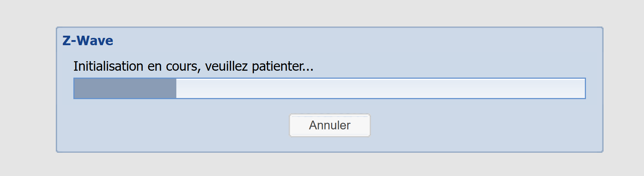The image size is (644, 176).
Task: Click the word "patienter..." in the message
Action: (282, 66)
